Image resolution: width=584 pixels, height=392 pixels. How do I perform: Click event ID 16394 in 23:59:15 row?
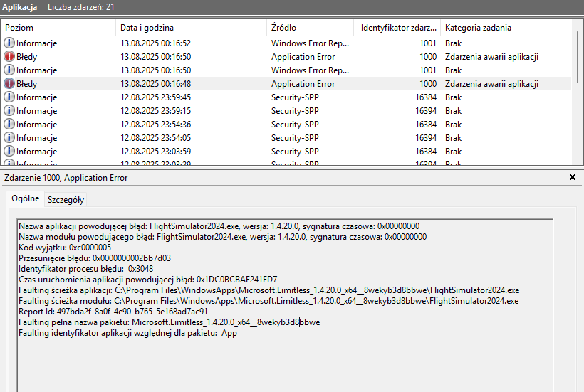tap(426, 111)
